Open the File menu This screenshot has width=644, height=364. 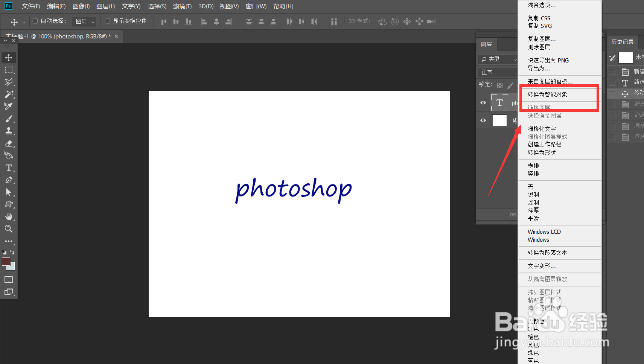click(31, 6)
